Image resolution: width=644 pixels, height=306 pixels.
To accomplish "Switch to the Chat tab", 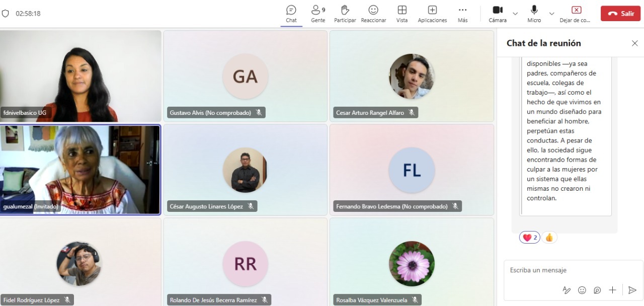I will [x=291, y=14].
